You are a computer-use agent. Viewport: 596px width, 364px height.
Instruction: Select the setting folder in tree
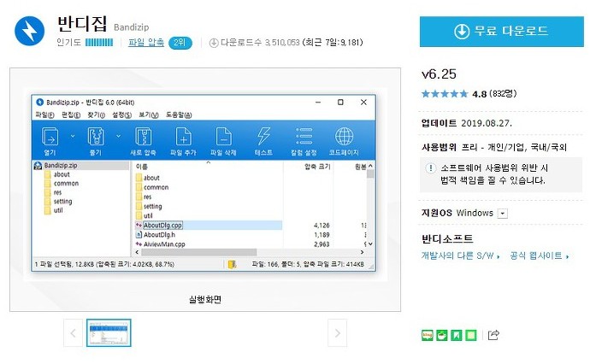pos(62,202)
